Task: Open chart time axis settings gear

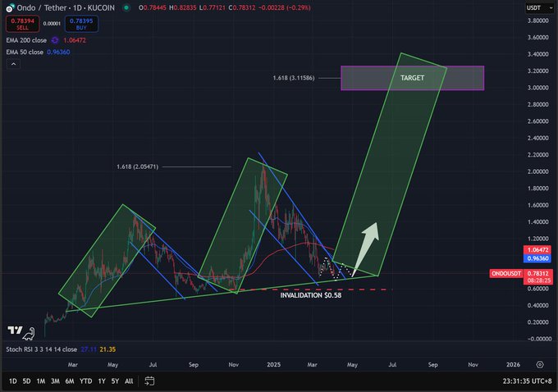Action: [540, 365]
